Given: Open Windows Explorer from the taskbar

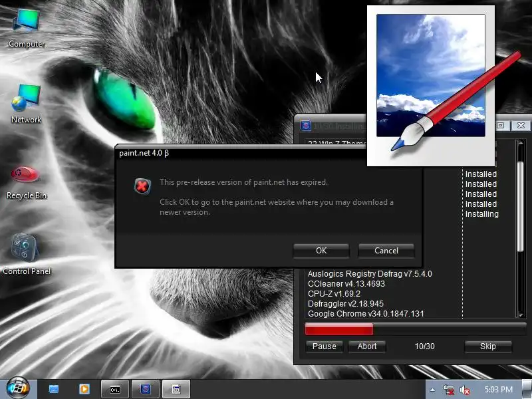Looking at the screenshot, I should (x=54, y=389).
